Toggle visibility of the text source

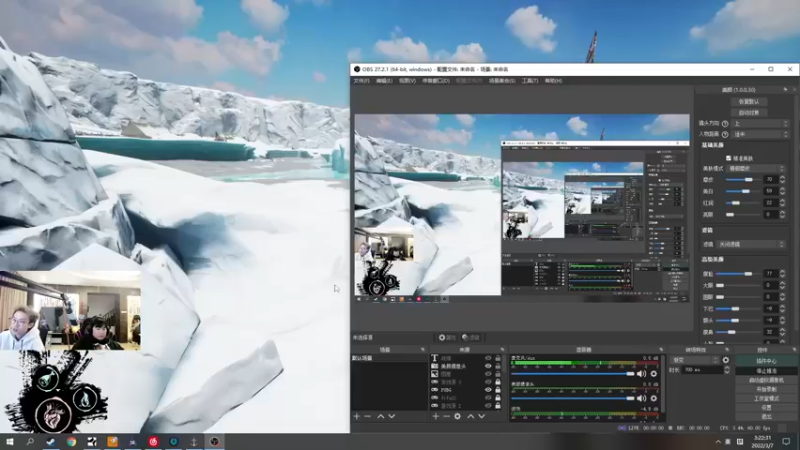488,358
